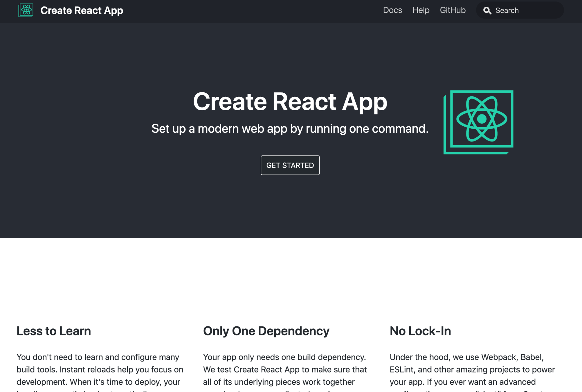Open the Docs navigation link
This screenshot has width=582, height=392.
tap(392, 10)
